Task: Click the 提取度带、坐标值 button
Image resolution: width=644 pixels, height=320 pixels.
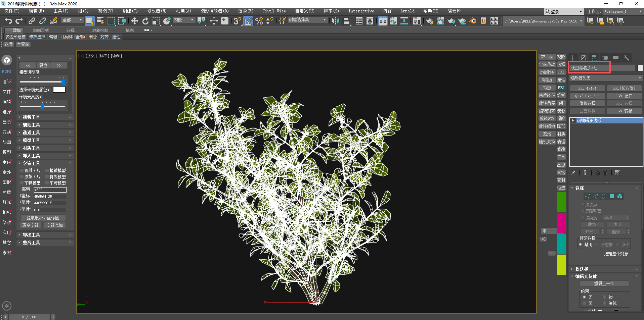Action: 43,218
